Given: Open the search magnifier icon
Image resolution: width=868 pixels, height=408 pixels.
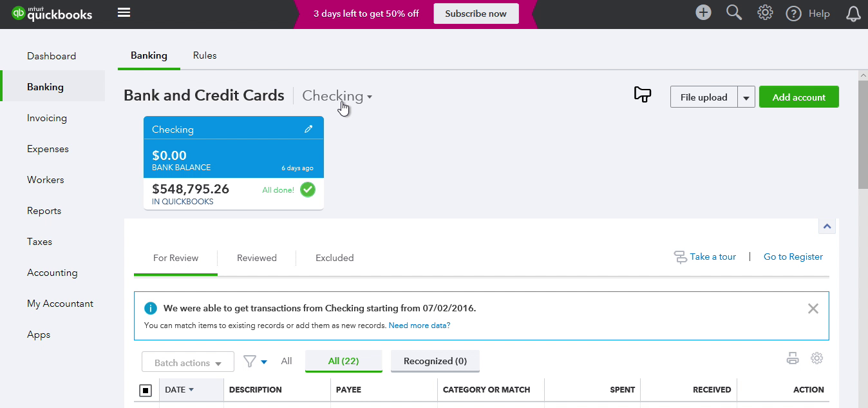Looking at the screenshot, I should click(734, 12).
